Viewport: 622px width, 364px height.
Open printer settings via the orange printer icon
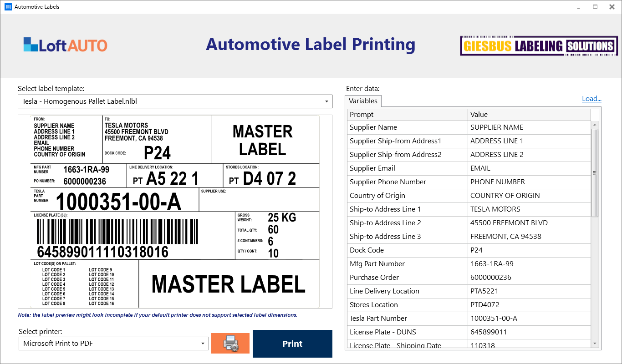click(230, 343)
